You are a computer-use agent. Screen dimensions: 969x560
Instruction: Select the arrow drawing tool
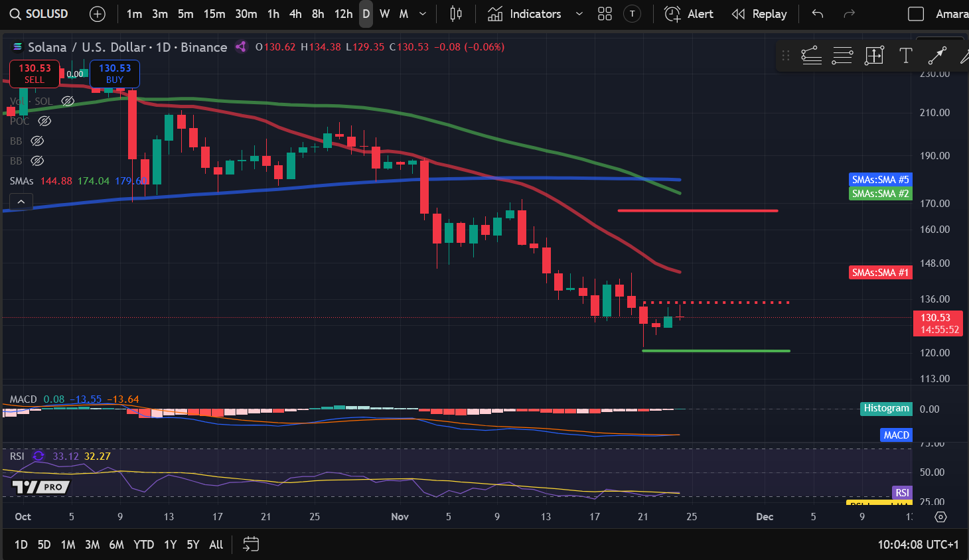(x=936, y=56)
